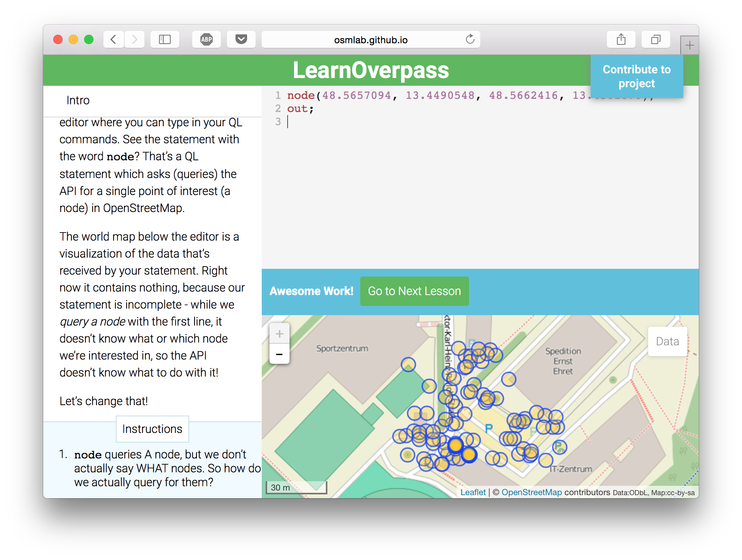The width and height of the screenshot is (742, 560).
Task: Close the Safari window with red button
Action: tap(58, 39)
